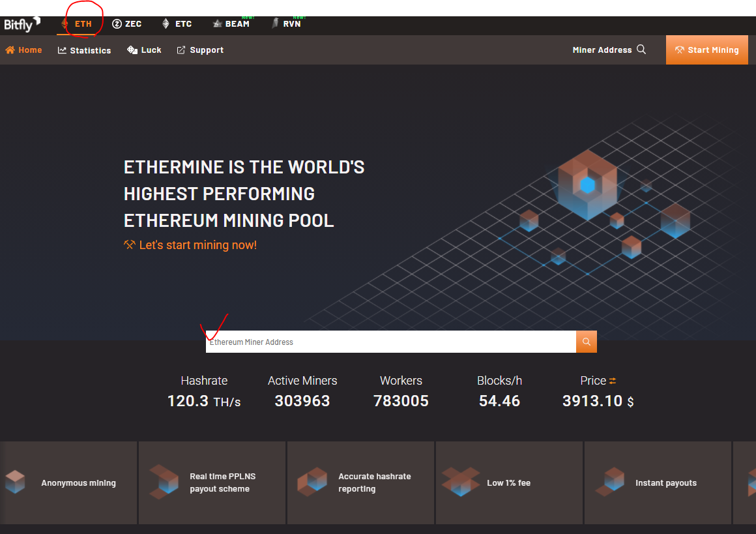Click the Low 1% fee card
The height and width of the screenshot is (534, 756).
point(509,482)
